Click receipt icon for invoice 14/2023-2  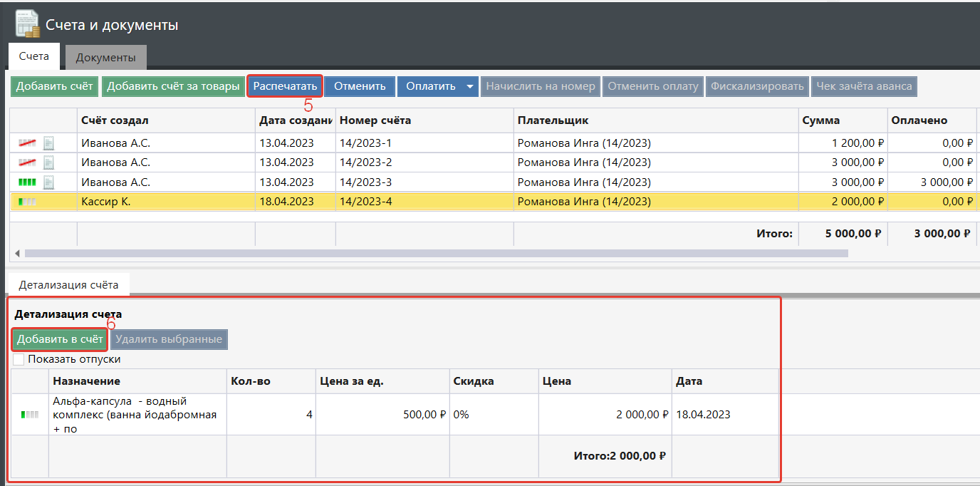(49, 162)
